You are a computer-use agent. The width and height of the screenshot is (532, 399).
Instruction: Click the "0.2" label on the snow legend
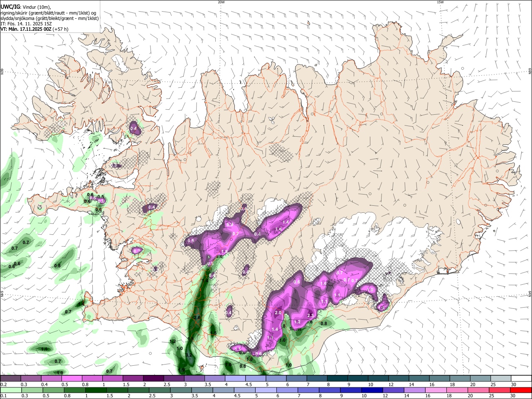coord(4,384)
